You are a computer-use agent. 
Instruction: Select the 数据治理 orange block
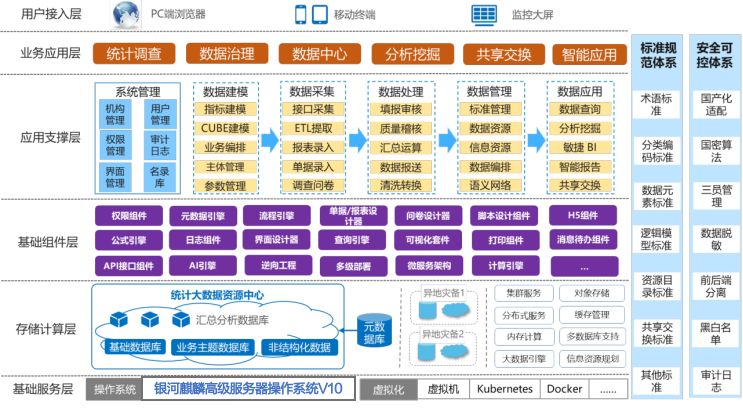coord(227,53)
